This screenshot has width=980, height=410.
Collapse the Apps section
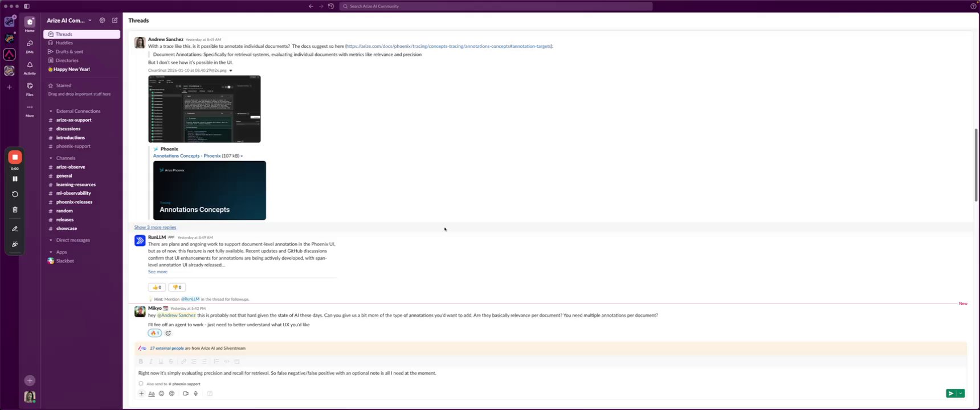[51, 252]
